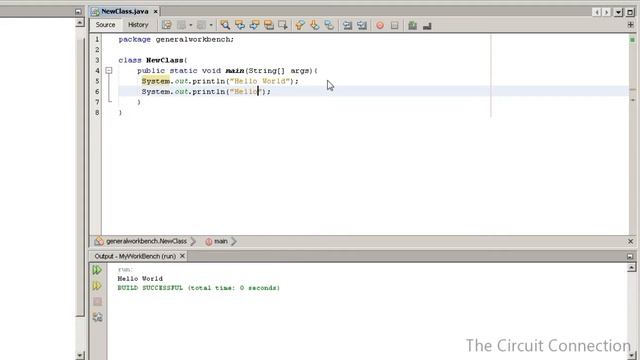The image size is (640, 360).
Task: Click the Back navigation icon in editor toolbar
Action: point(181,25)
